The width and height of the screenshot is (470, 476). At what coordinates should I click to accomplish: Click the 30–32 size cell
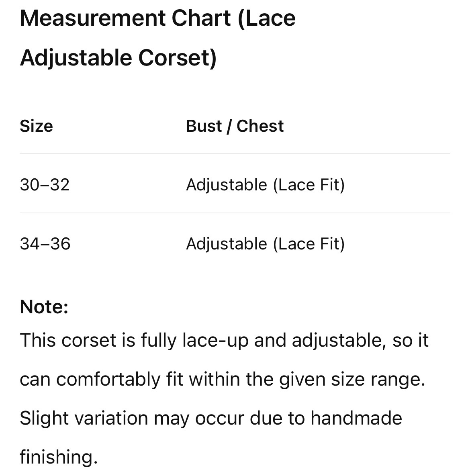45,184
